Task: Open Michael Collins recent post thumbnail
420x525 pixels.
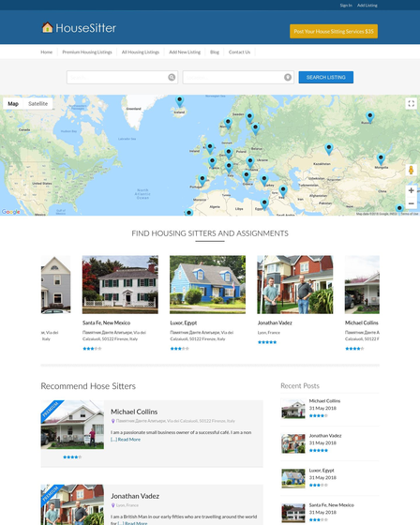Action: pos(293,409)
